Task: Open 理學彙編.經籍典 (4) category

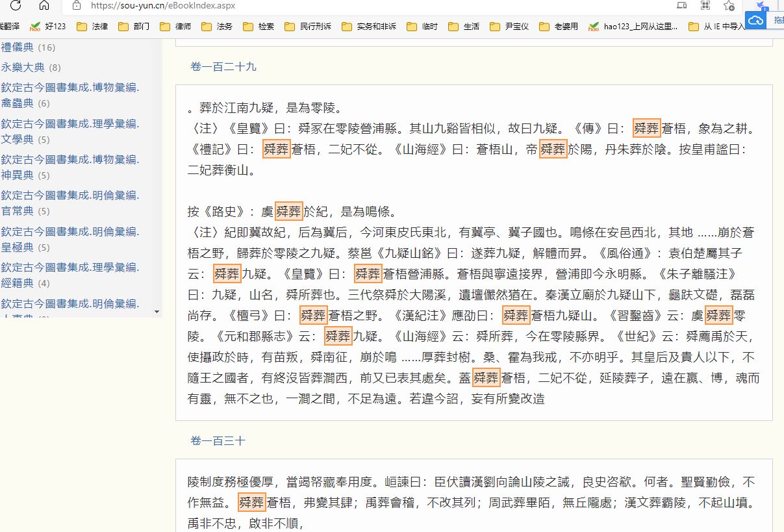Action: point(70,275)
